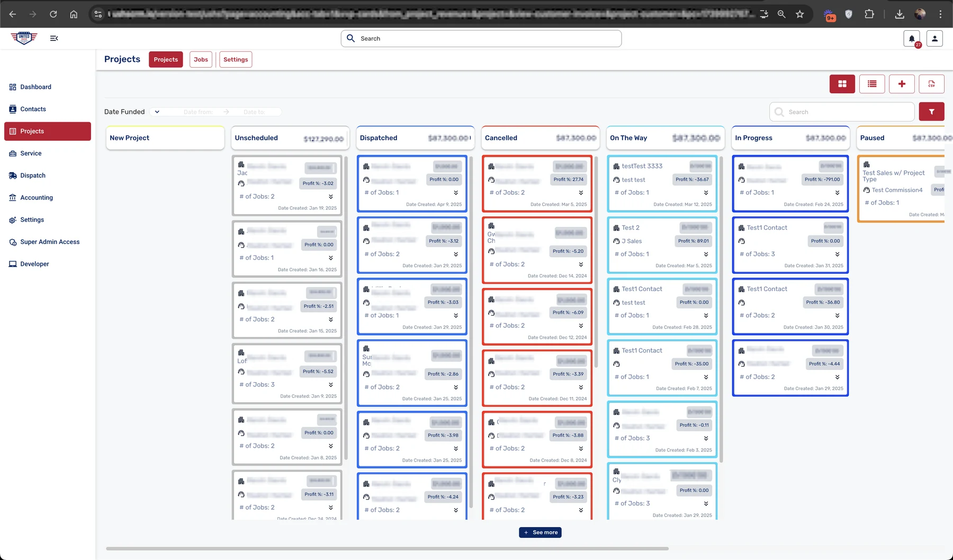
Task: Open the Projects tab
Action: pyautogui.click(x=166, y=59)
